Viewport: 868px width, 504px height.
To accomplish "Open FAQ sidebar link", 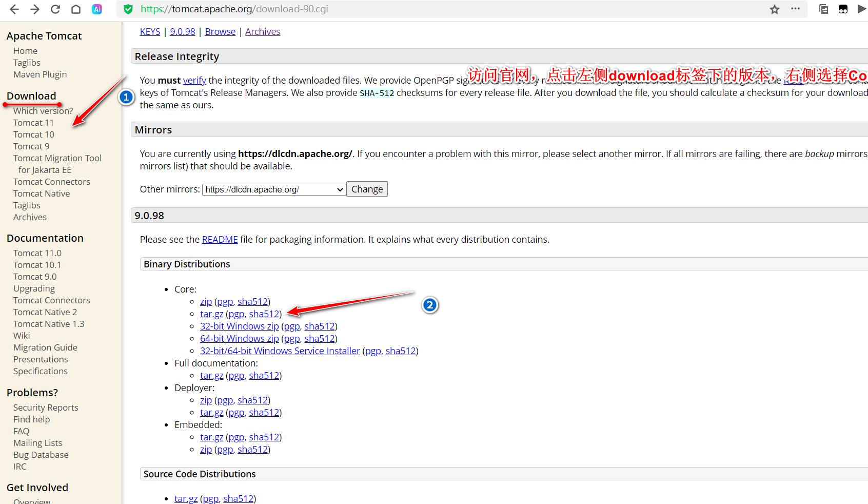I will pos(22,431).
